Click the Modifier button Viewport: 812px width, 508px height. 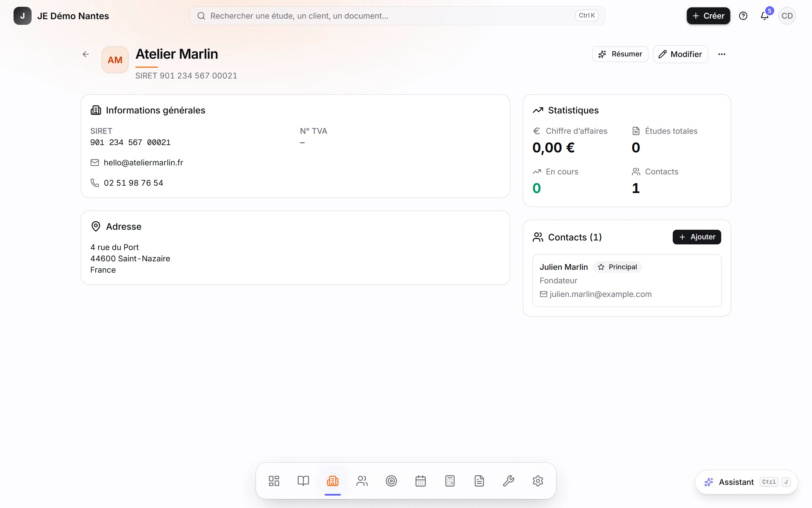tap(680, 54)
